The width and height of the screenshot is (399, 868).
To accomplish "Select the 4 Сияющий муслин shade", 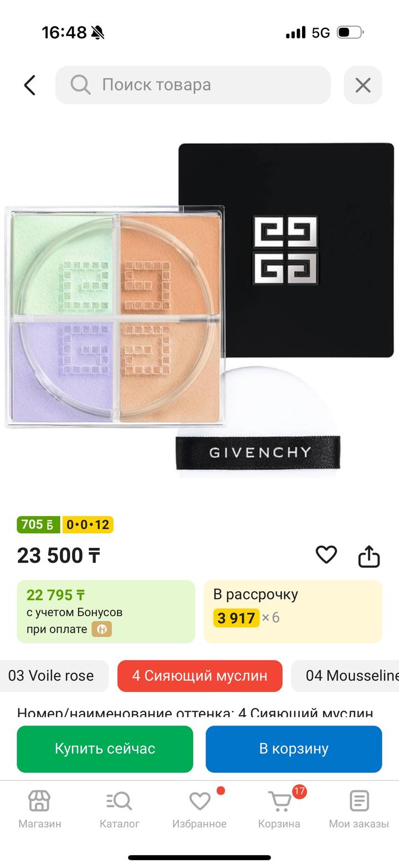I will [x=199, y=676].
